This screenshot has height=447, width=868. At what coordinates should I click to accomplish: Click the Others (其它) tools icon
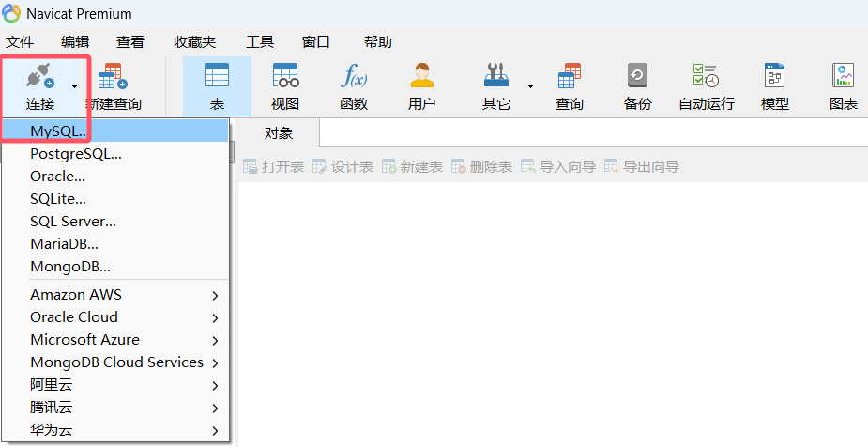(496, 75)
